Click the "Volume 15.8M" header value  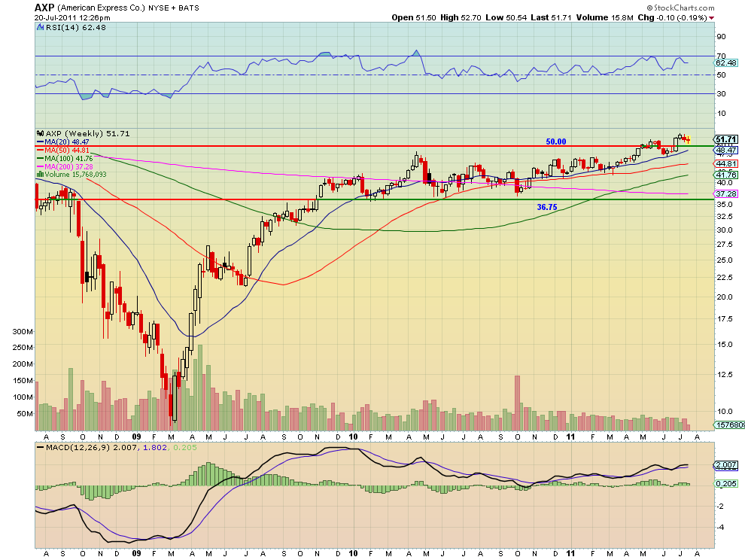pos(605,17)
